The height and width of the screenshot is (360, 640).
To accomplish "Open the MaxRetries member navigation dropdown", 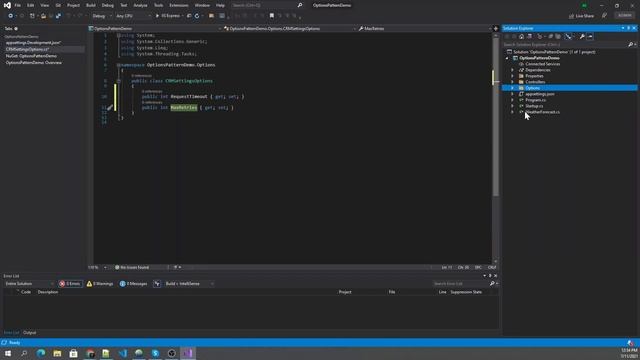I will click(x=424, y=29).
